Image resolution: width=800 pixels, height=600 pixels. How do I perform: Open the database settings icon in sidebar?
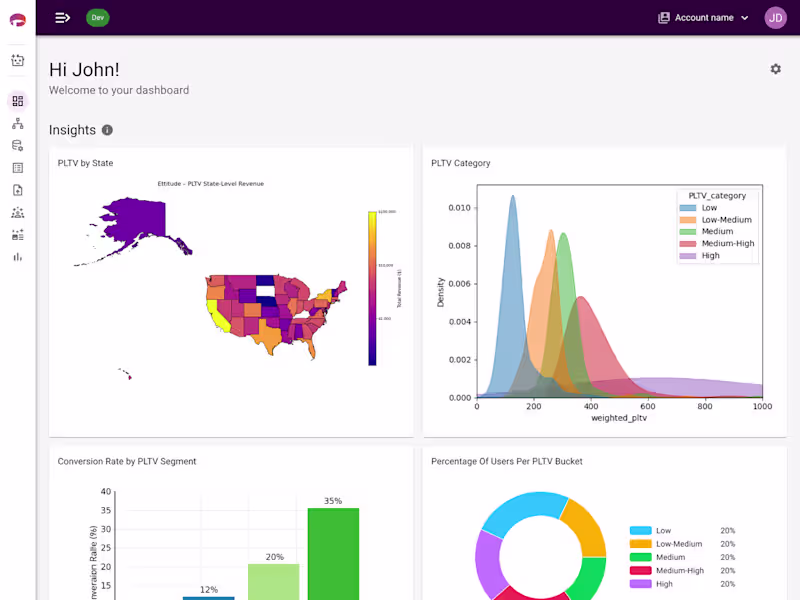click(18, 146)
